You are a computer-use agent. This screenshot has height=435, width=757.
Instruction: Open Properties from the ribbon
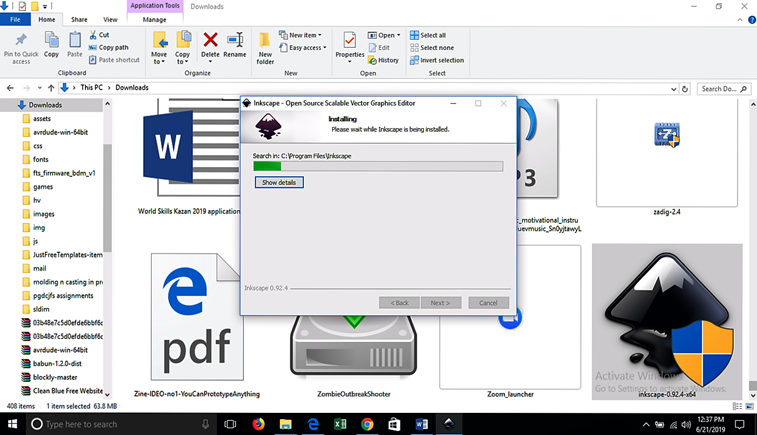click(x=350, y=46)
